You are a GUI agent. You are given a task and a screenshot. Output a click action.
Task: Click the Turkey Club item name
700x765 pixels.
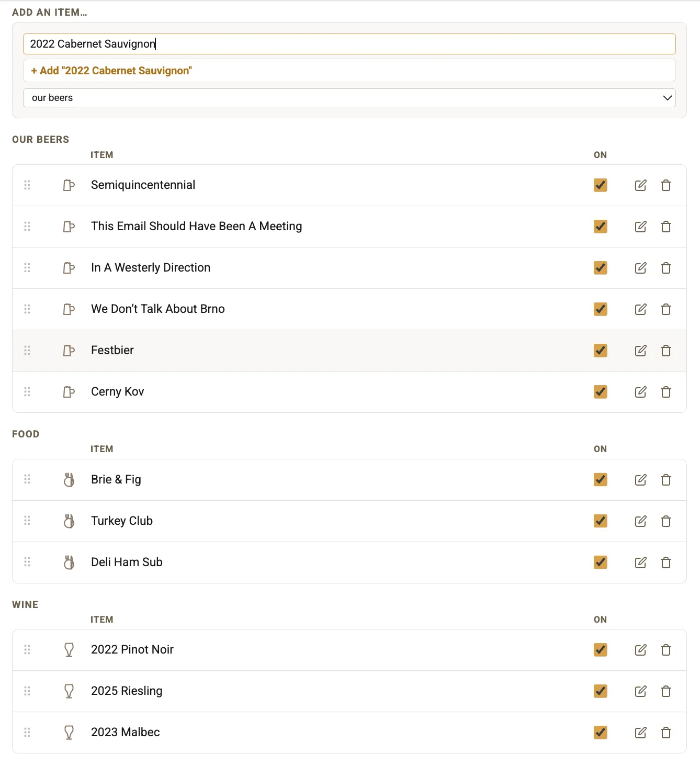(122, 521)
